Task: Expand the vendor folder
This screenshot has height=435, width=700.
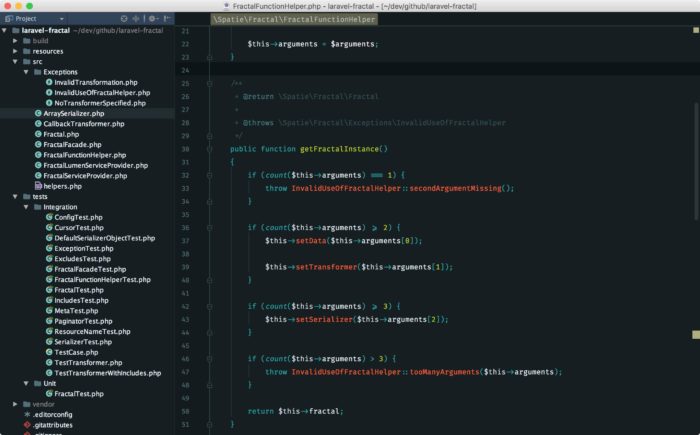Action: 15,404
